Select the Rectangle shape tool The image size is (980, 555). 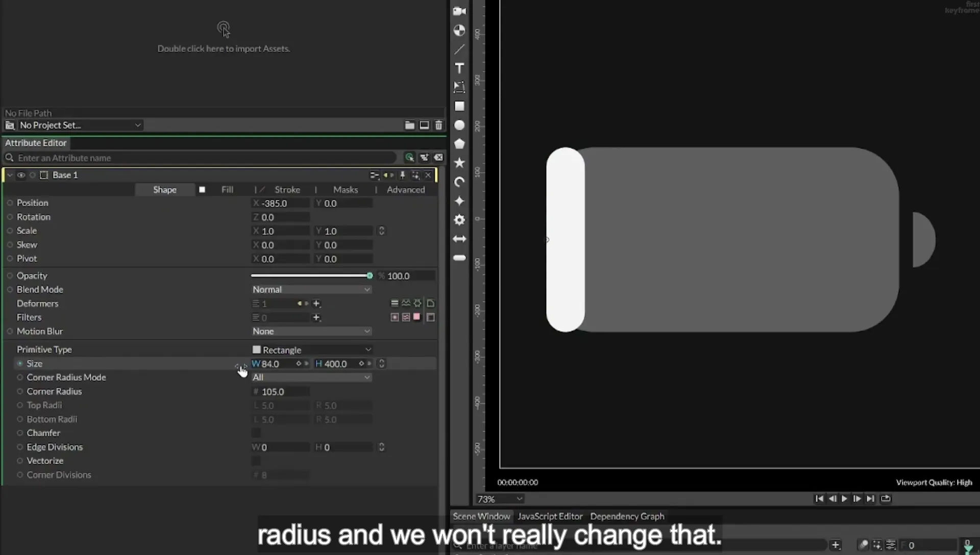[459, 106]
